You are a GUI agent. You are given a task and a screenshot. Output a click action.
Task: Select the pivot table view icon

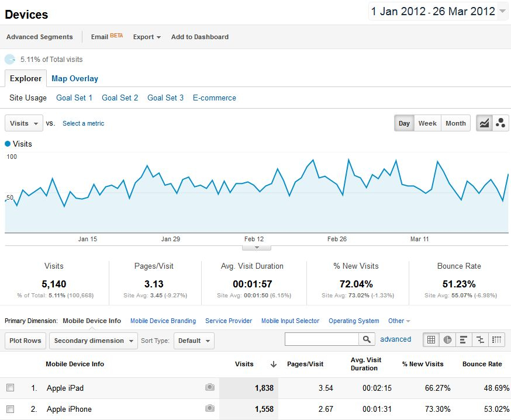pos(496,339)
